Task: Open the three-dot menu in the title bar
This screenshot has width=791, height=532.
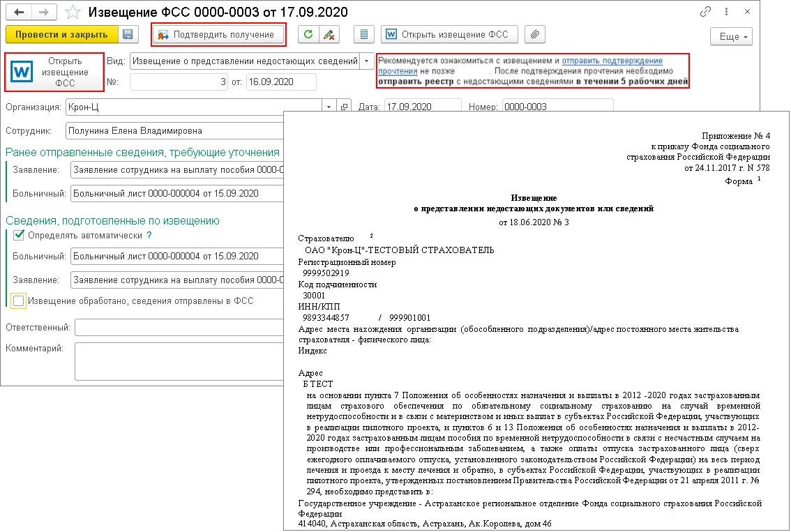Action: click(728, 13)
